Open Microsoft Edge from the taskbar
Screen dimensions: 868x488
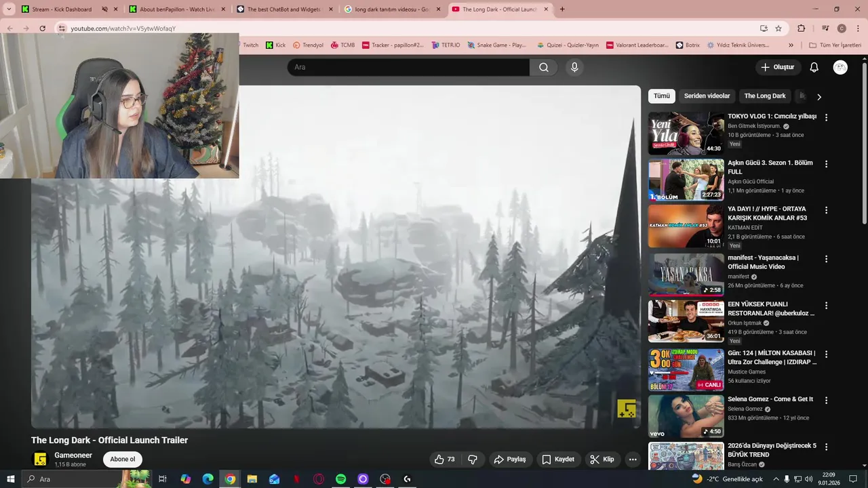pyautogui.click(x=208, y=479)
